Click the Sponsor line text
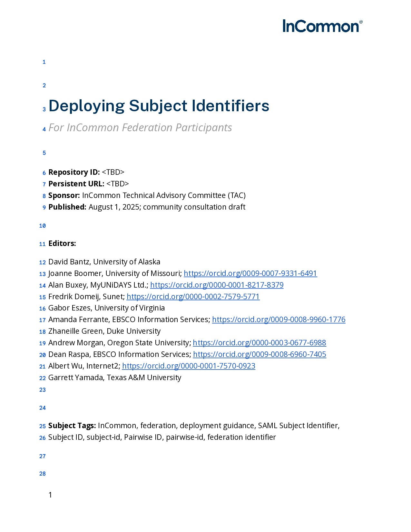 [x=147, y=195]
